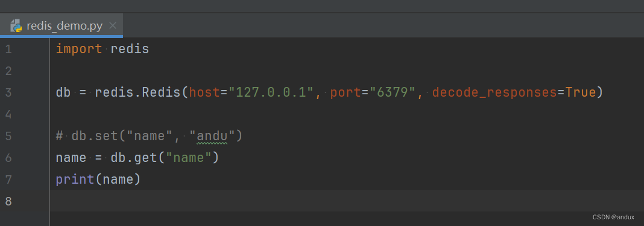Image resolution: width=644 pixels, height=226 pixels.
Task: Place cursor on the import keyword
Action: click(x=79, y=50)
